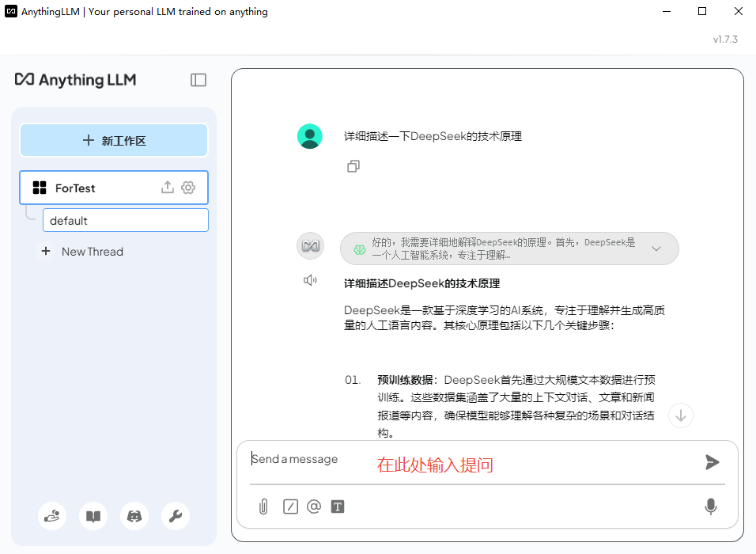This screenshot has width=756, height=554.
Task: Click the 新工作区 new workspace button
Action: (114, 140)
